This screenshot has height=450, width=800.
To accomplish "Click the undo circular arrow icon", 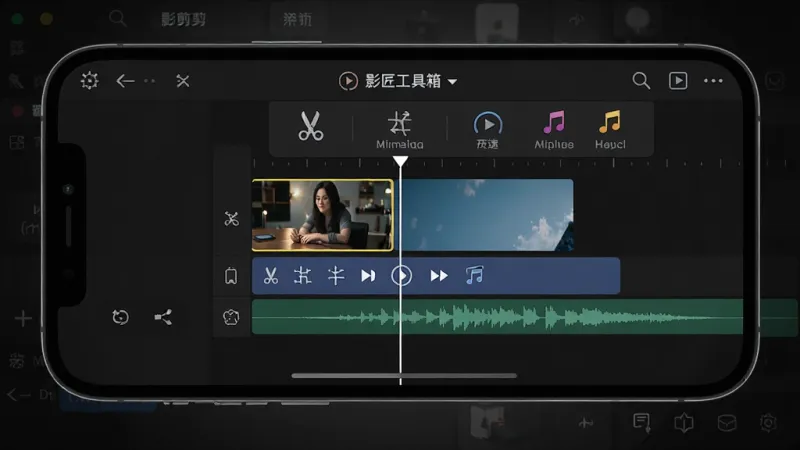I will (x=120, y=317).
